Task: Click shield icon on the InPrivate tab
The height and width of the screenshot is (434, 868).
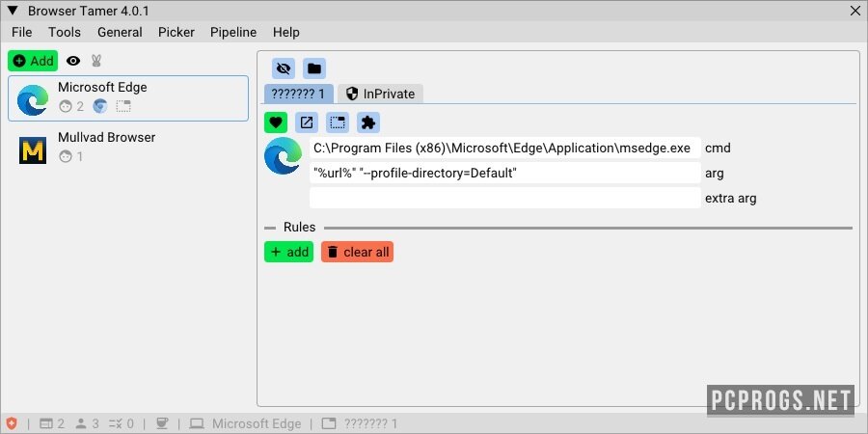Action: [352, 94]
